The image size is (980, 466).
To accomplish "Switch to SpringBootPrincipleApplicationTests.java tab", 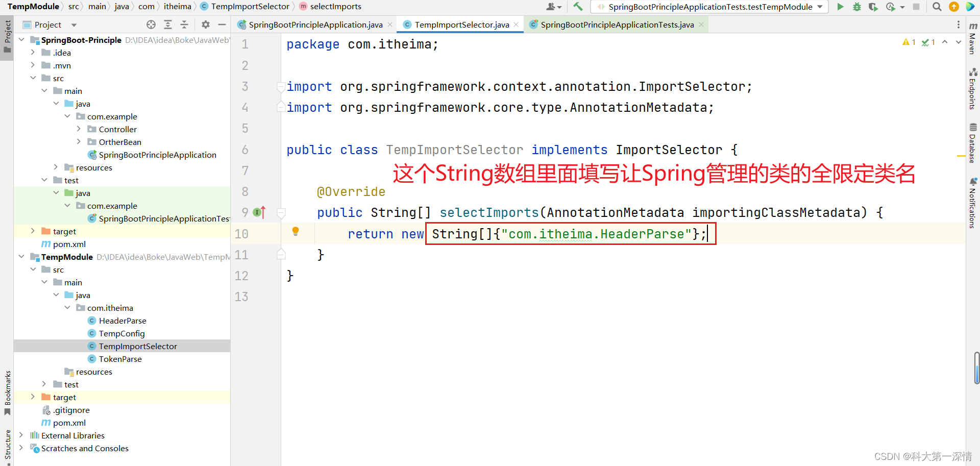I will click(617, 24).
